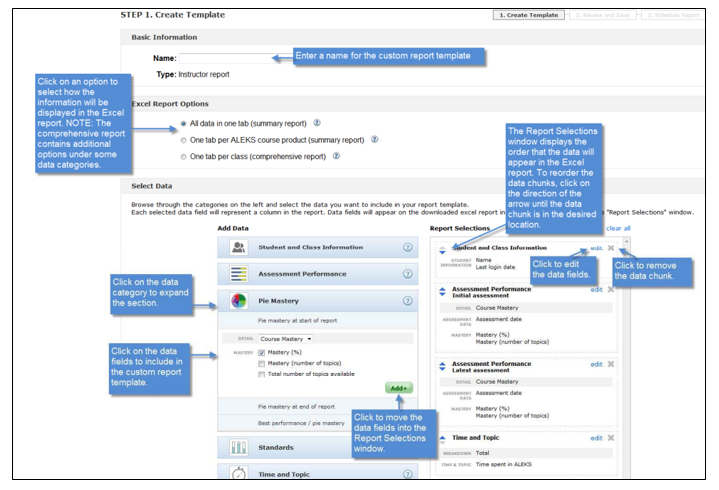The width and height of the screenshot is (719, 490).
Task: Remove the Time and Topic data chunk
Action: point(610,438)
